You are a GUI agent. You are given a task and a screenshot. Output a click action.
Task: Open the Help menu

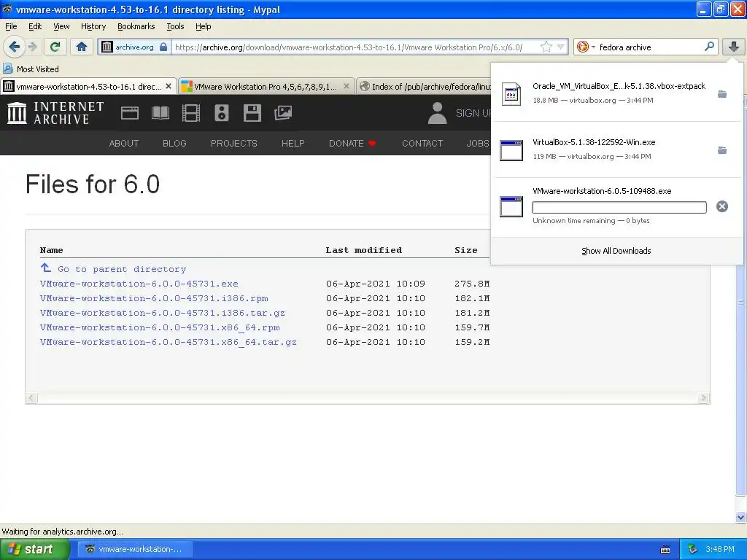(203, 26)
